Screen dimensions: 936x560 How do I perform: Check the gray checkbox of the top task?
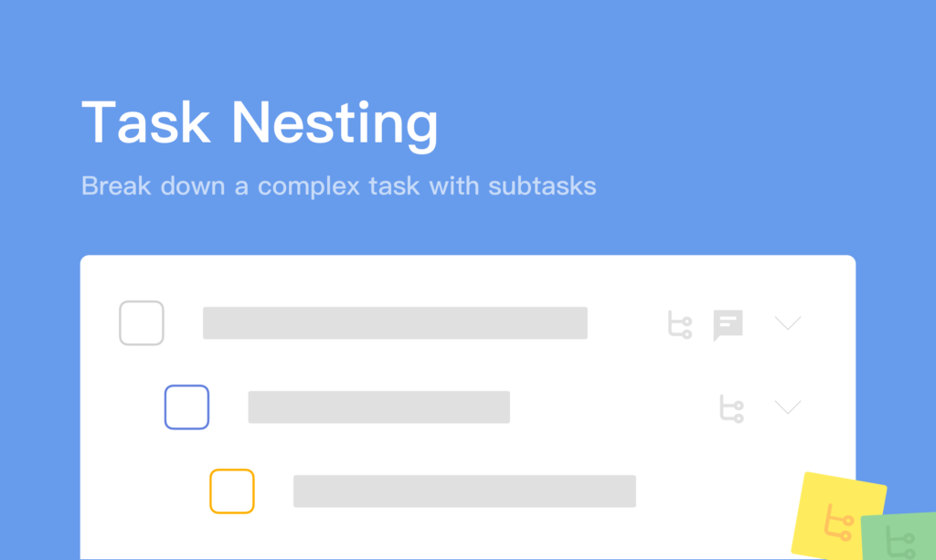click(x=142, y=323)
